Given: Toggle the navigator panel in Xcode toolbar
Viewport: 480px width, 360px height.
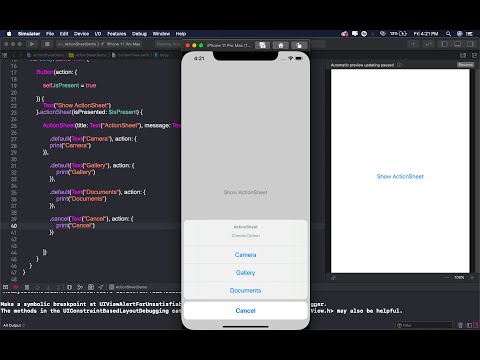Looking at the screenshot, I should click(444, 44).
